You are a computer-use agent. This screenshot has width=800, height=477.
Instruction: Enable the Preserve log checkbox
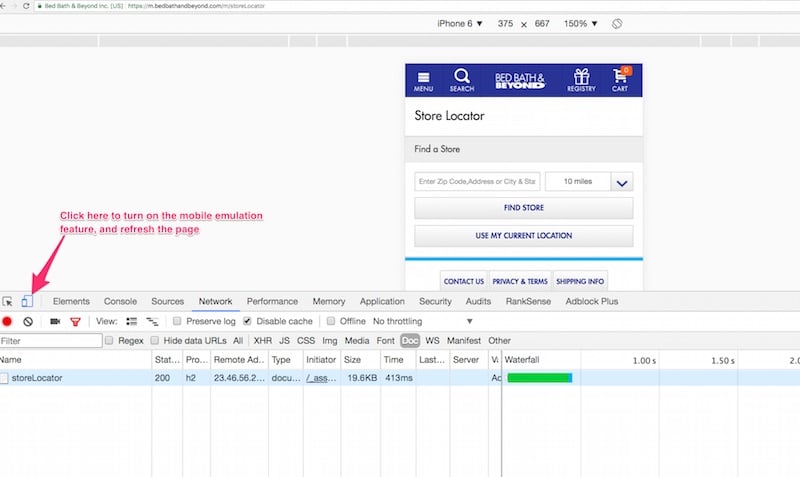pos(177,321)
